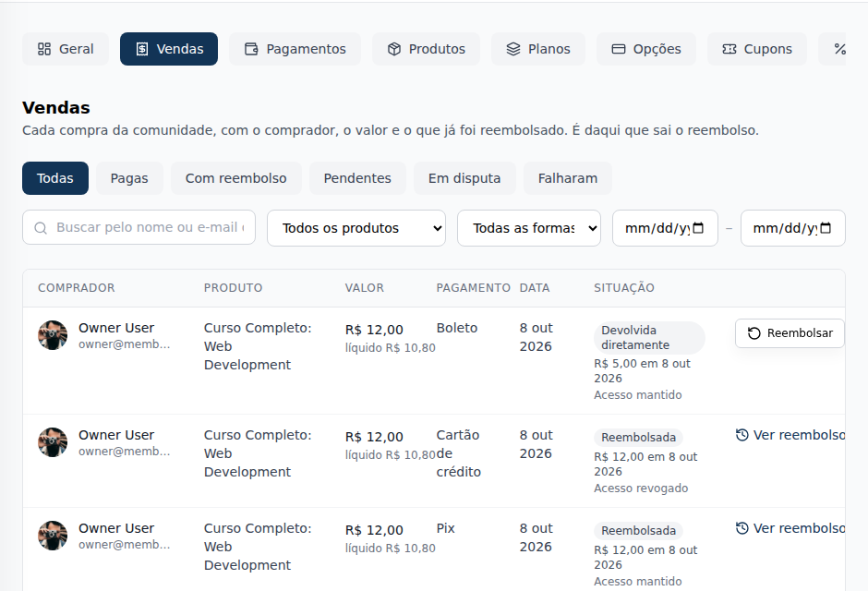The image size is (868, 591).
Task: Click the Opções card icon
Action: (619, 49)
